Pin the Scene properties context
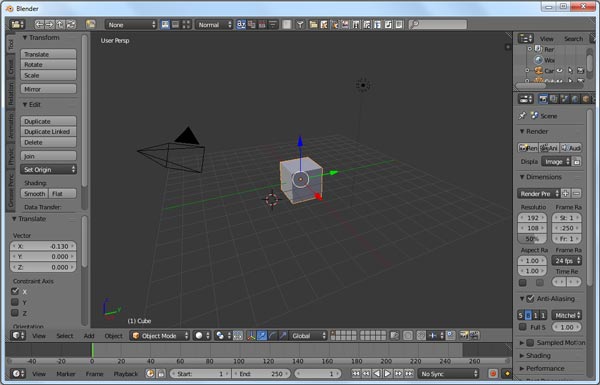 pos(522,116)
